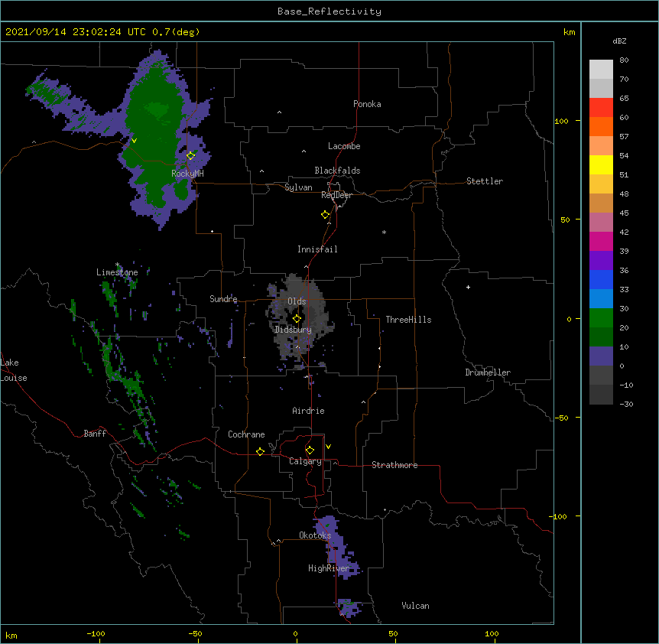Screen dimensions: 659x644
Task: Click the yellow v marker east of Calgary
Action: (328, 447)
